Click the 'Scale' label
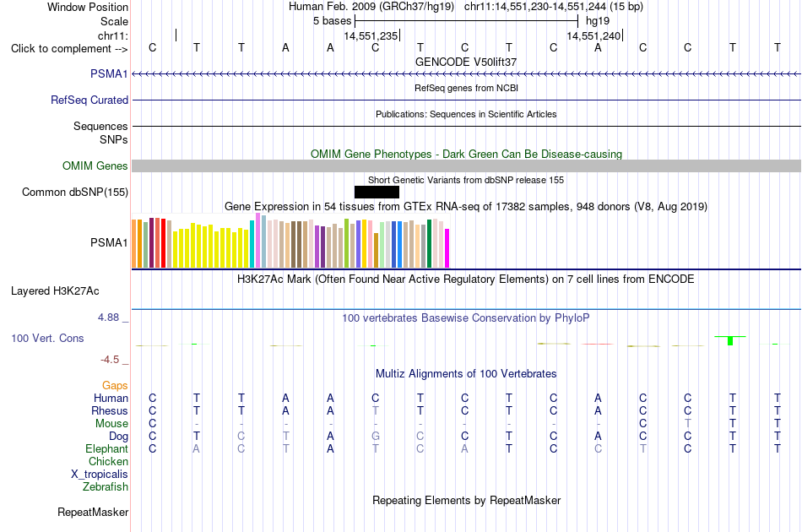Image resolution: width=802 pixels, height=532 pixels. pos(114,21)
